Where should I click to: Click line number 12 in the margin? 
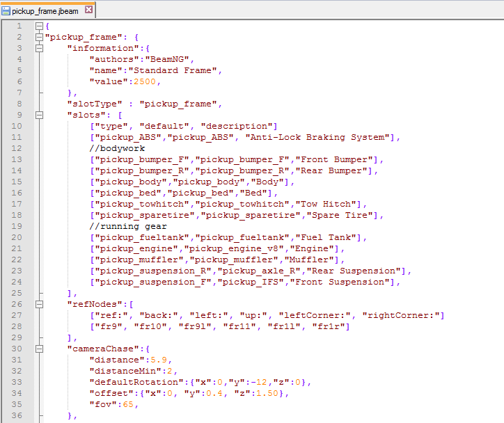click(17, 148)
